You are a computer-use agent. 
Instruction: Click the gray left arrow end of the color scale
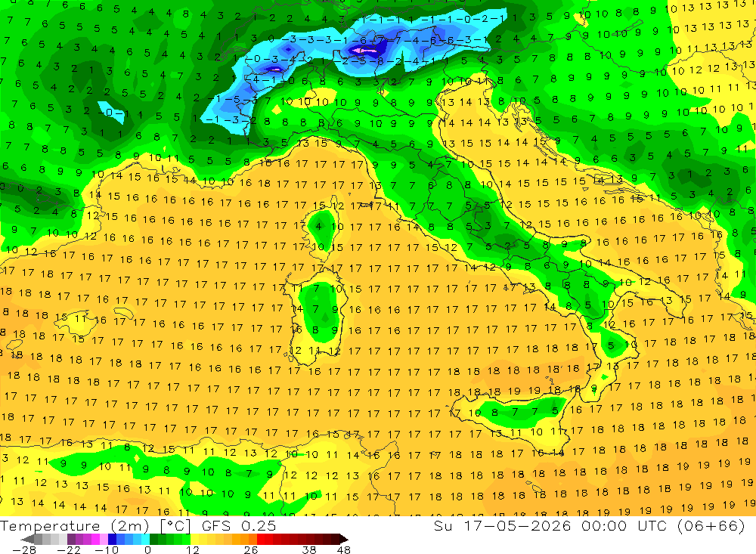pos(27,539)
